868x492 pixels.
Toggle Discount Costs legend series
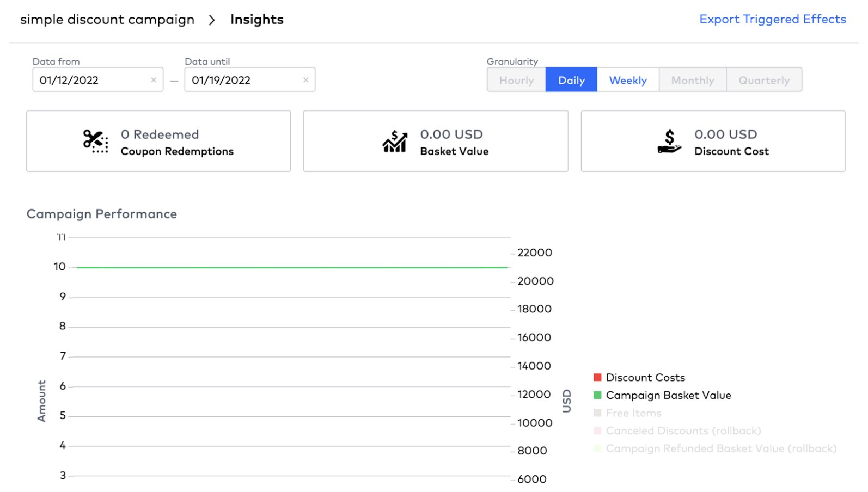[639, 377]
